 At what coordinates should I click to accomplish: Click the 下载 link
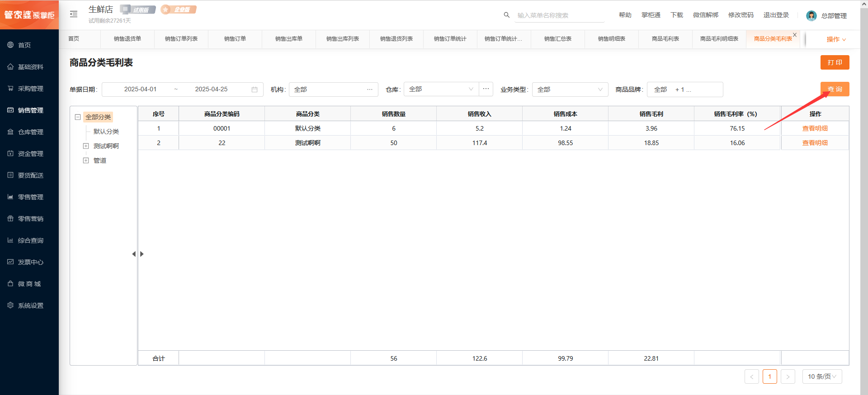(677, 15)
